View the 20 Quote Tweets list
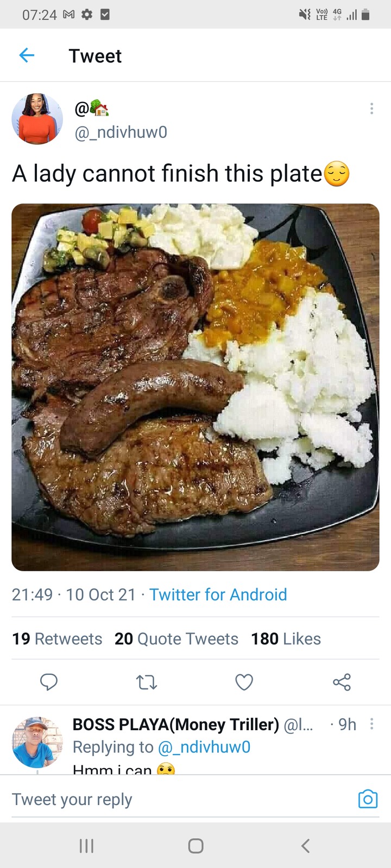 tap(176, 639)
